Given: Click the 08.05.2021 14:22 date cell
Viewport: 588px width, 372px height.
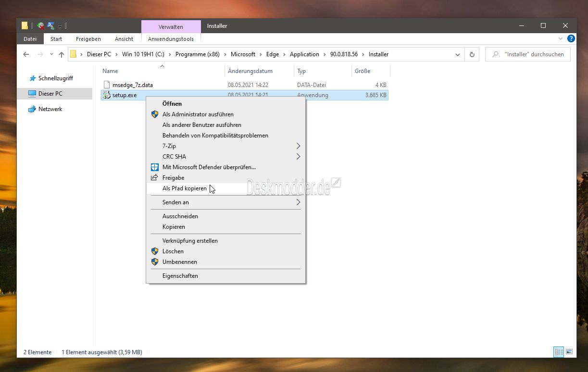Looking at the screenshot, I should [x=248, y=85].
